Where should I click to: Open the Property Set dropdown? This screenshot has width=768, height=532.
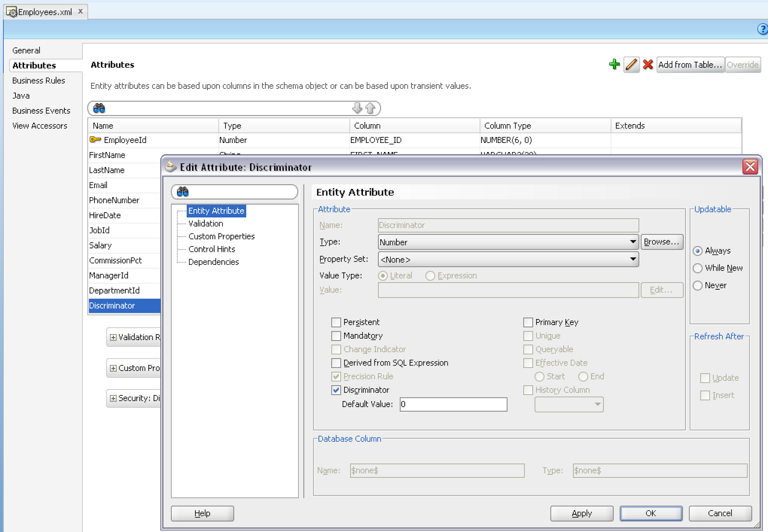[x=508, y=260]
